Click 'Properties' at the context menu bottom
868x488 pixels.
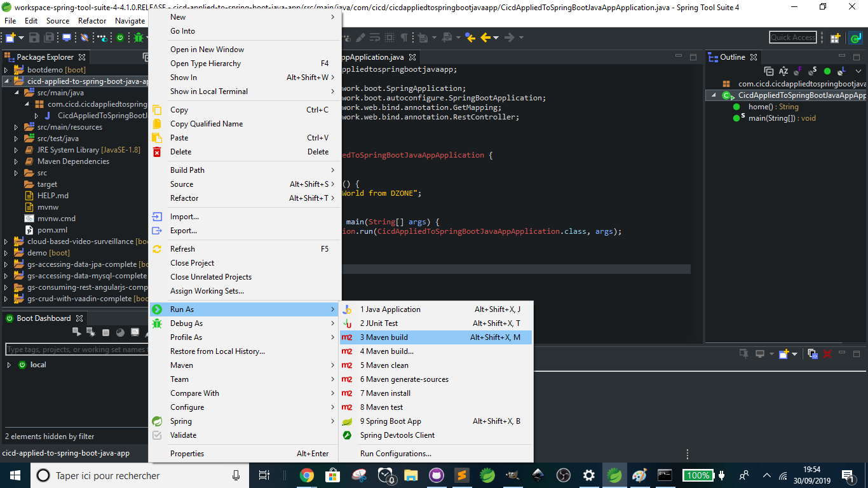click(x=187, y=454)
